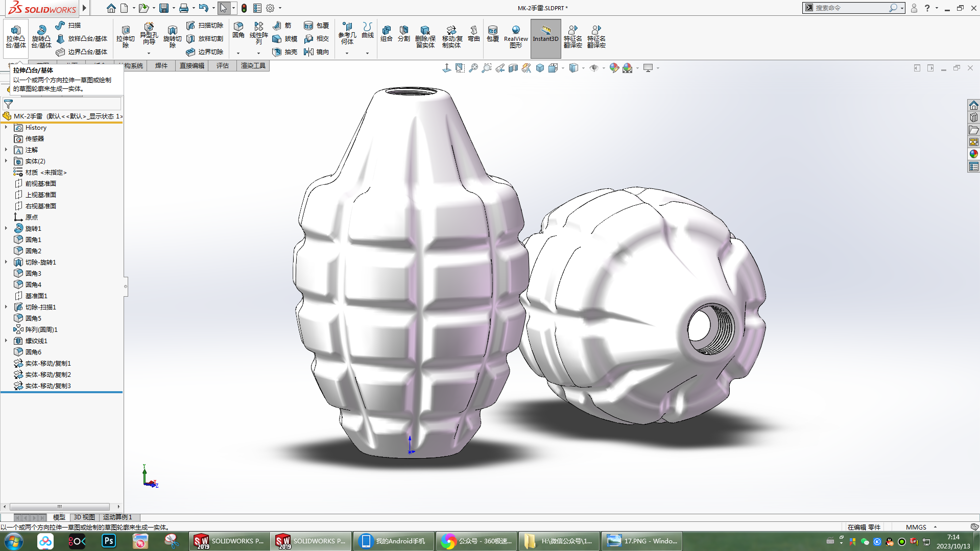Switch to the 焊件 weldments tab
The height and width of the screenshot is (551, 980).
(x=161, y=65)
